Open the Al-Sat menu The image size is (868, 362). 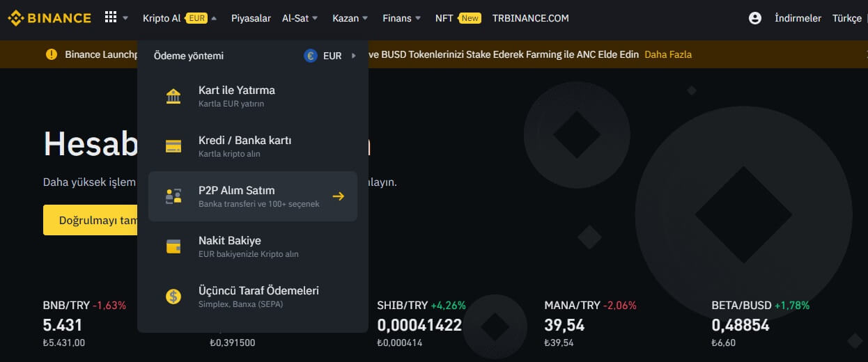(x=295, y=18)
